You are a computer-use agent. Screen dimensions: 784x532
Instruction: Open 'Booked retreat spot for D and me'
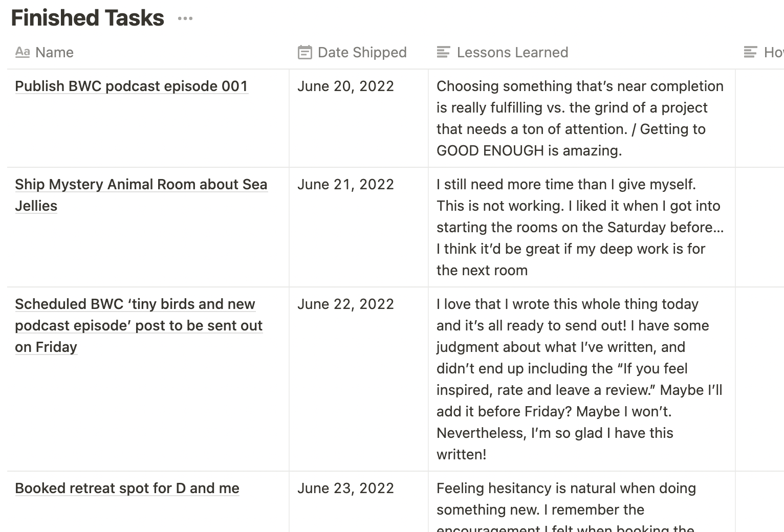click(127, 489)
